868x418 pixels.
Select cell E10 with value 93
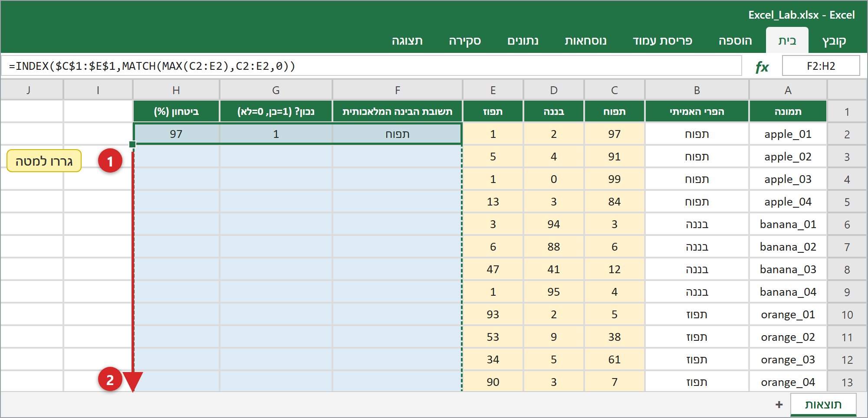[493, 314]
